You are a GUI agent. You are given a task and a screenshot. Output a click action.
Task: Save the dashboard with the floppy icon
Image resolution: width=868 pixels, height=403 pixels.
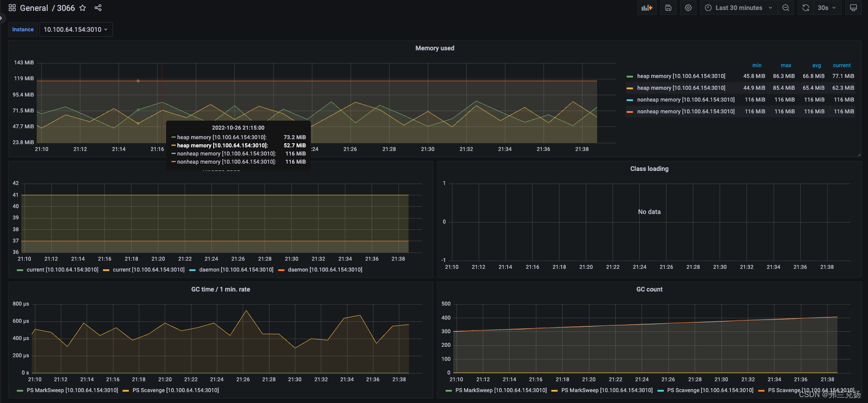coord(668,8)
